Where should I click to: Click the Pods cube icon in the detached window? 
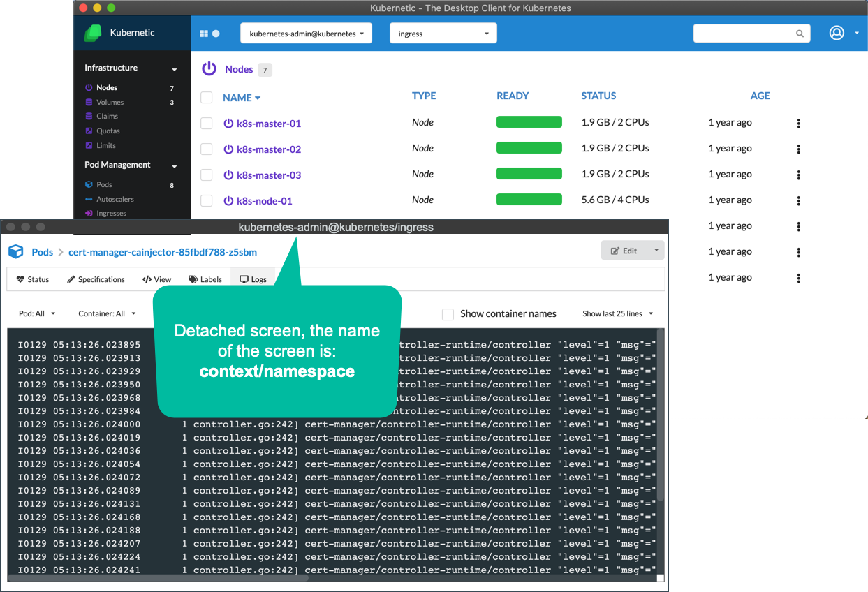[16, 251]
